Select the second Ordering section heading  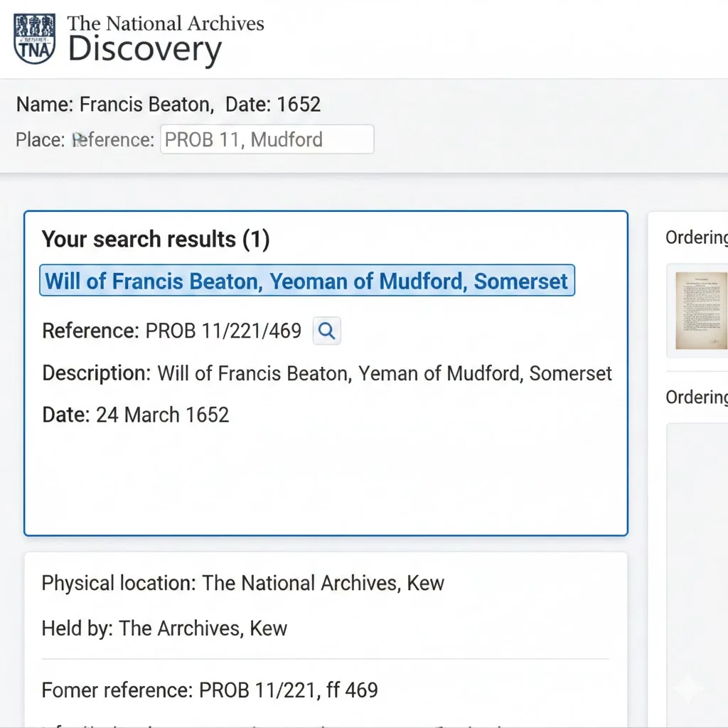point(695,397)
